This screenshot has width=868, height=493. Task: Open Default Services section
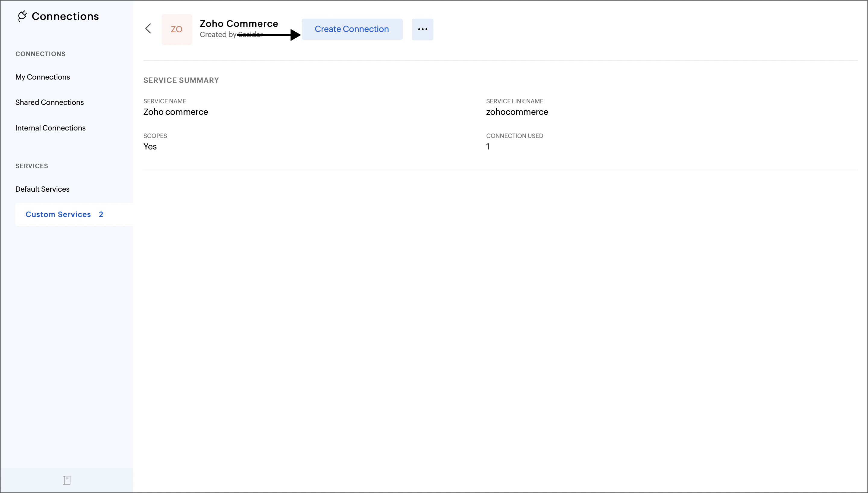(x=42, y=189)
